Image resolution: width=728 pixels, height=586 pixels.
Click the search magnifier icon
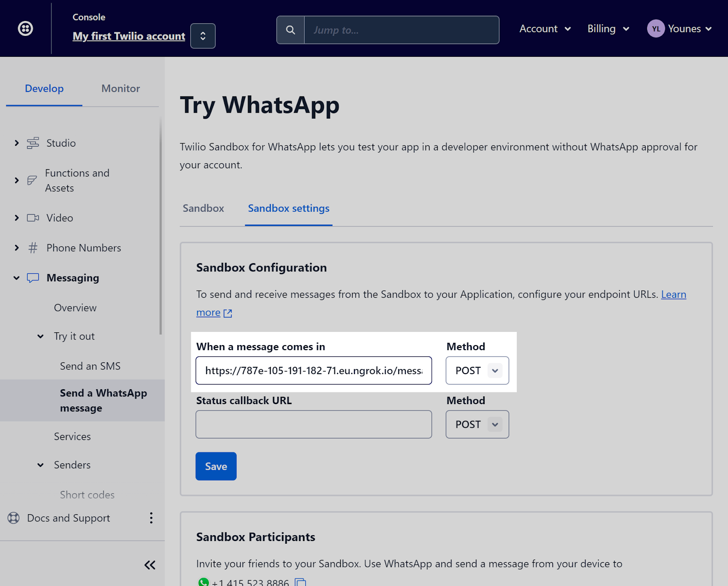tap(290, 30)
